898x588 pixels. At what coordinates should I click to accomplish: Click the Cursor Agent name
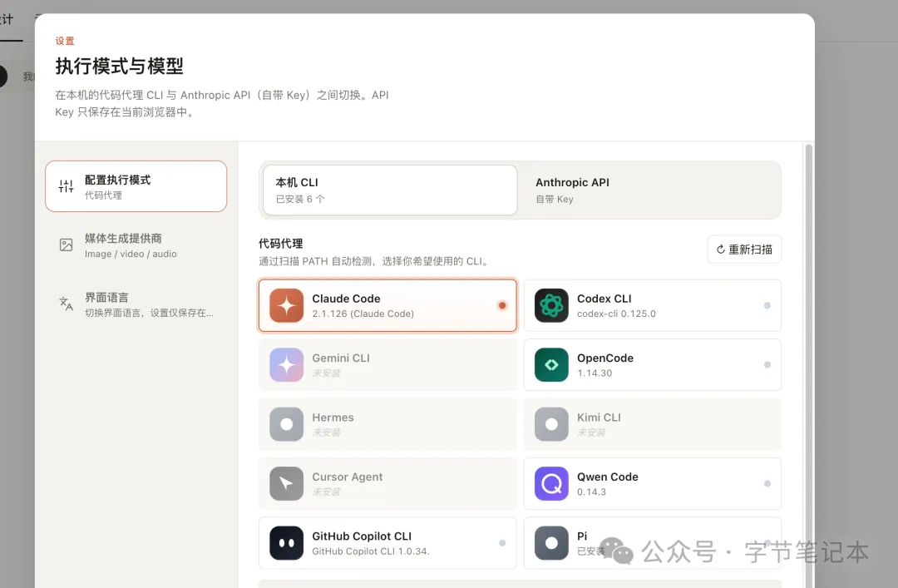point(347,477)
